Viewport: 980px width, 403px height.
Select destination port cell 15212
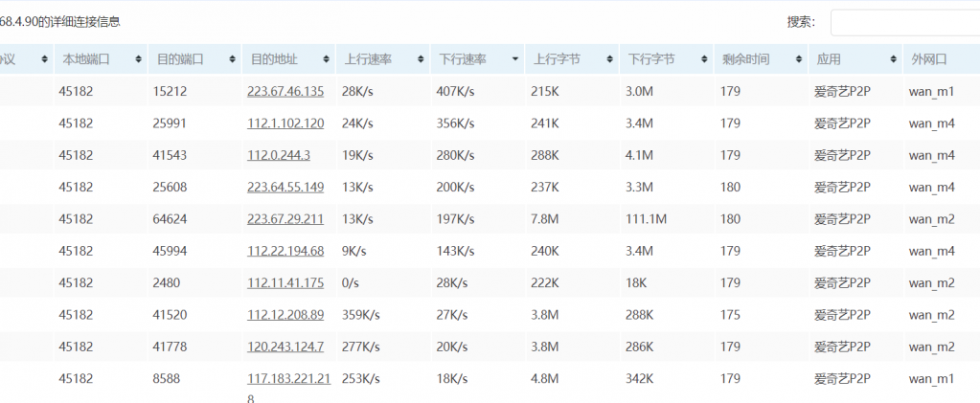[170, 91]
